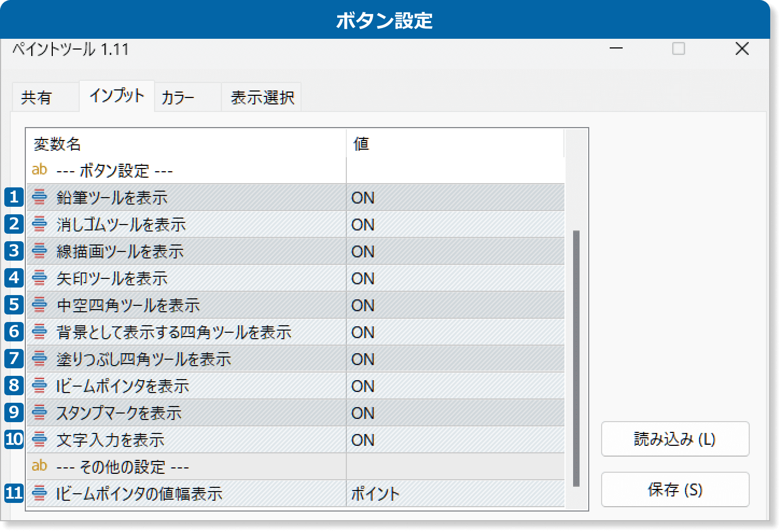The height and width of the screenshot is (532, 781).
Task: Click the ab icon beside ボタン設定 header
Action: [39, 170]
